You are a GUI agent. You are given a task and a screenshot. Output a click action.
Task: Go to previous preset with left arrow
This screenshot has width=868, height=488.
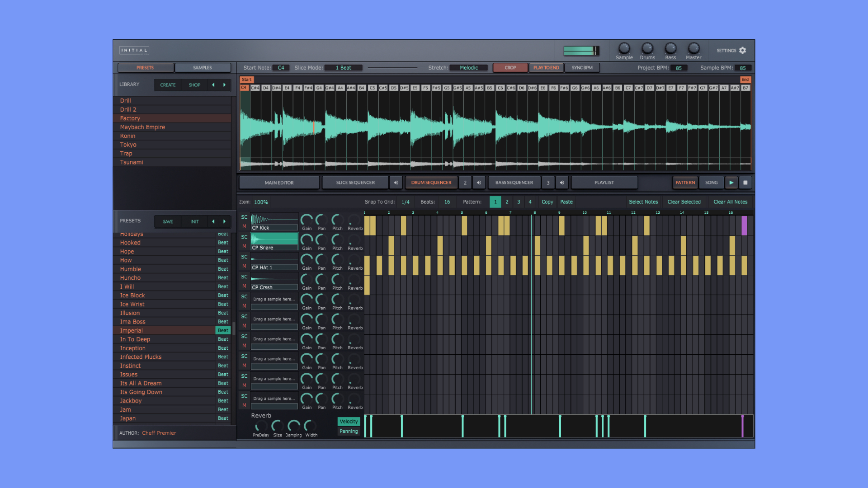213,221
